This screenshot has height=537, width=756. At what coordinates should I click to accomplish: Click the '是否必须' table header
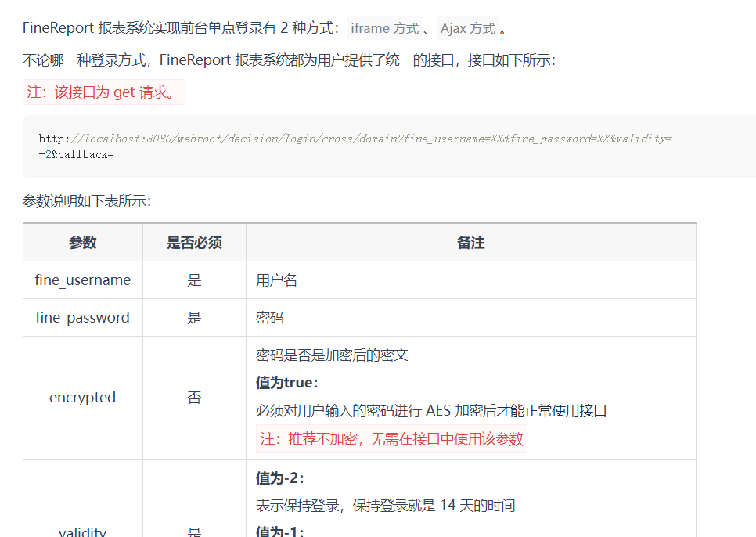(x=194, y=243)
